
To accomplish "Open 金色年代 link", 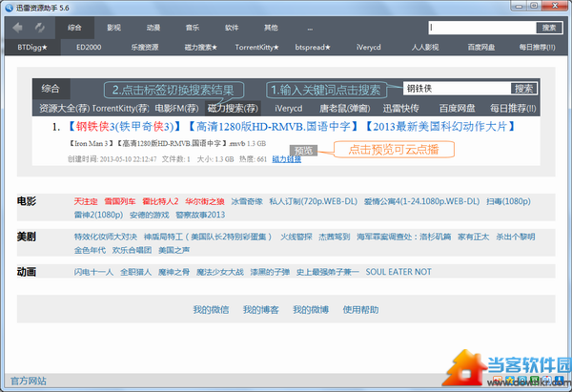I will pos(91,251).
